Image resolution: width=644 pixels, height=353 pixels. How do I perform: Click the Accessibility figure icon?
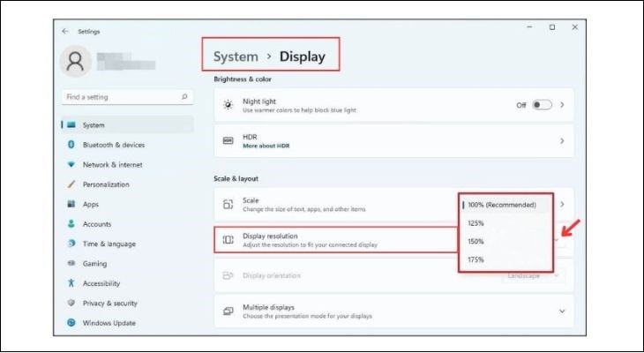(x=71, y=283)
